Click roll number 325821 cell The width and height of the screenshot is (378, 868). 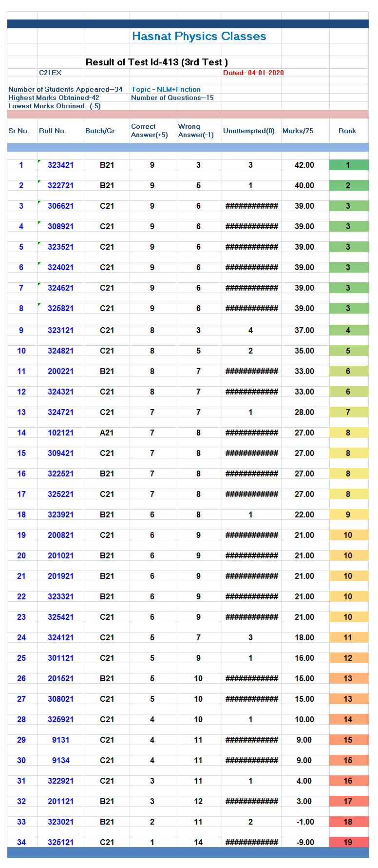61,308
